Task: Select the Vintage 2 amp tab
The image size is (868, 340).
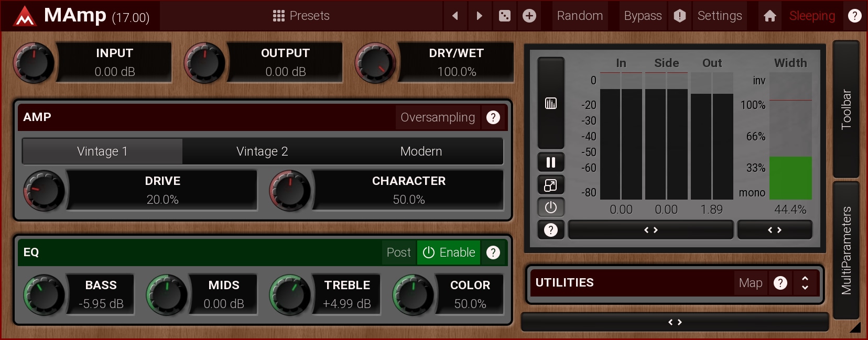Action: [262, 151]
